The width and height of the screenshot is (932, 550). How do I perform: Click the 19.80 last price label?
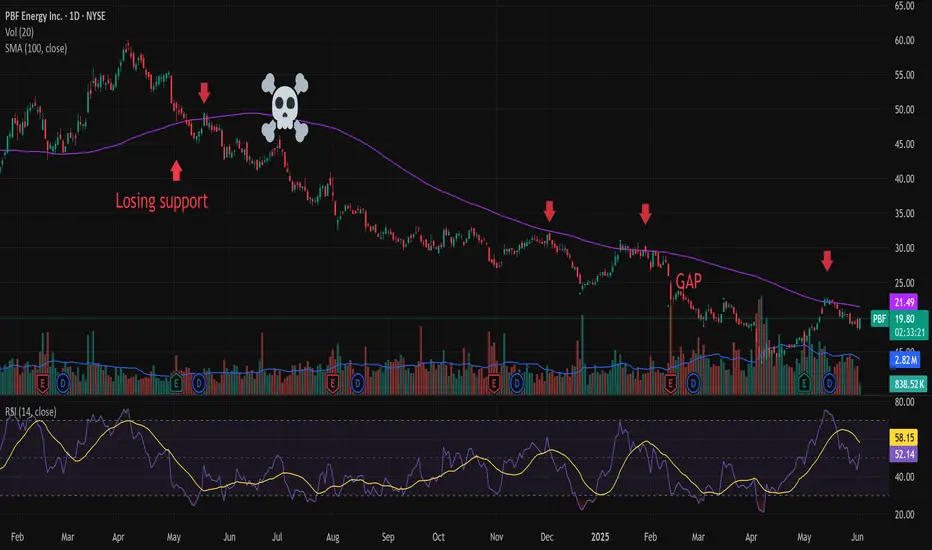905,319
